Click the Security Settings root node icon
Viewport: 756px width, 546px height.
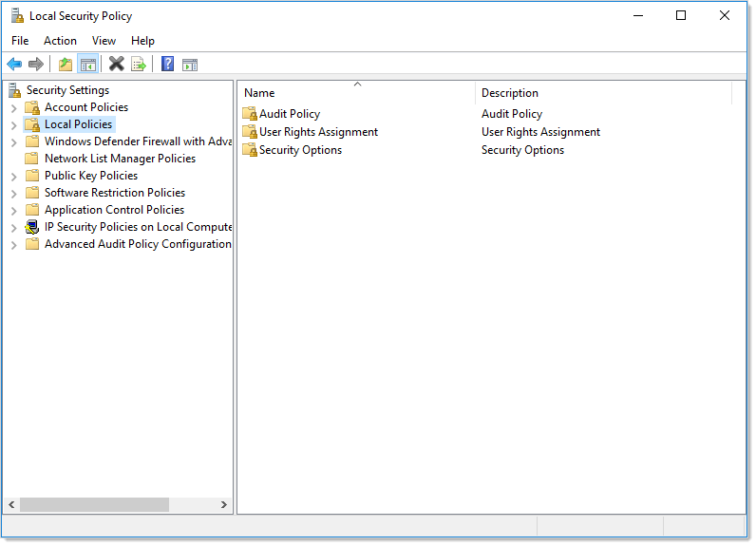click(15, 90)
